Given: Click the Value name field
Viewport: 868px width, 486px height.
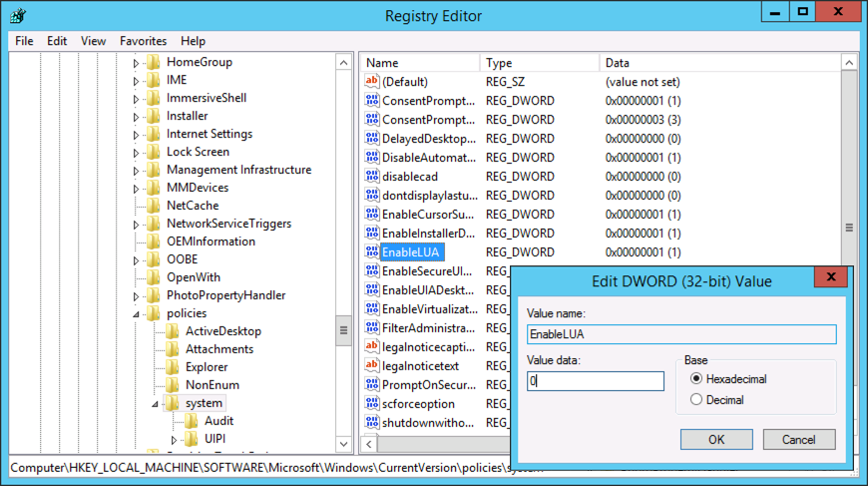Looking at the screenshot, I should (x=681, y=333).
